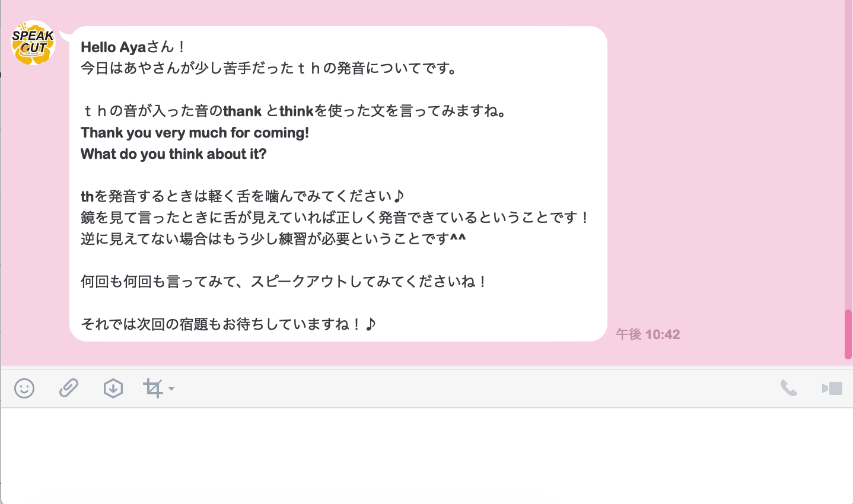The width and height of the screenshot is (853, 504).
Task: Start a voice call with phone icon
Action: click(788, 388)
